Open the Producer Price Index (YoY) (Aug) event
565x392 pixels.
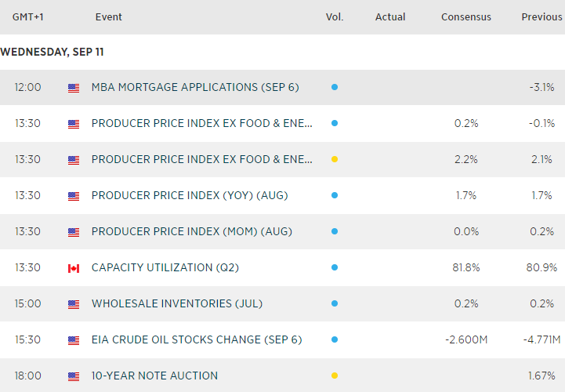click(190, 196)
